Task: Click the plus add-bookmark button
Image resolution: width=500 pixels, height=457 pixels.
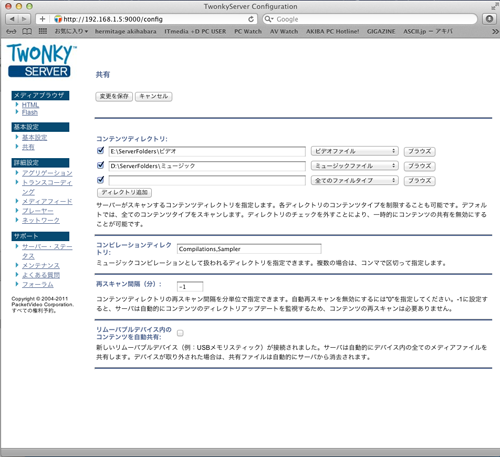Action: click(42, 19)
